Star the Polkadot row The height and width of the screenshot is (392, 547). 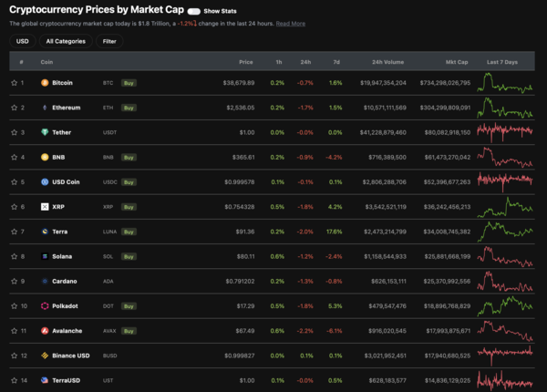pos(14,306)
